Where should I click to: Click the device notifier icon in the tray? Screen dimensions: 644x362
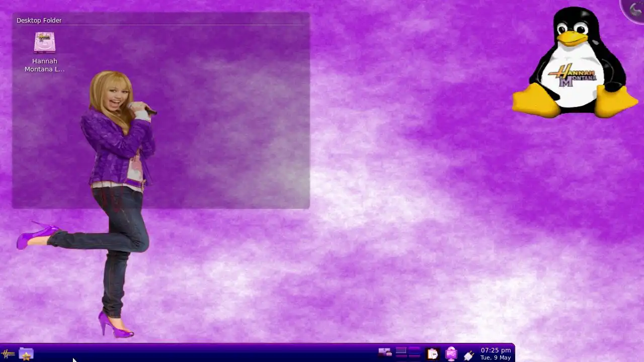[x=385, y=353]
